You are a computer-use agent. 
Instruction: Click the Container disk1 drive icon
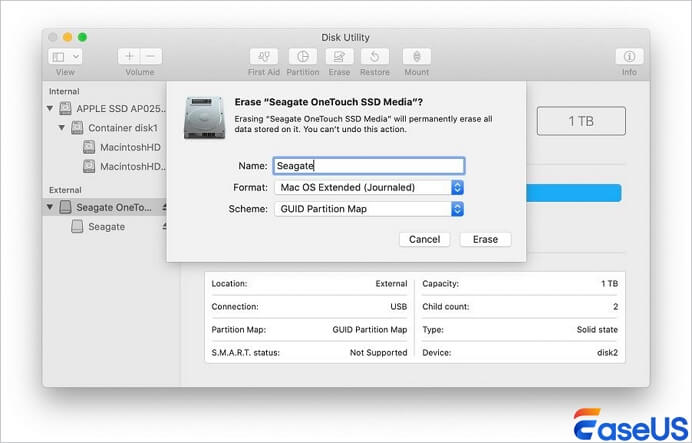[77, 128]
